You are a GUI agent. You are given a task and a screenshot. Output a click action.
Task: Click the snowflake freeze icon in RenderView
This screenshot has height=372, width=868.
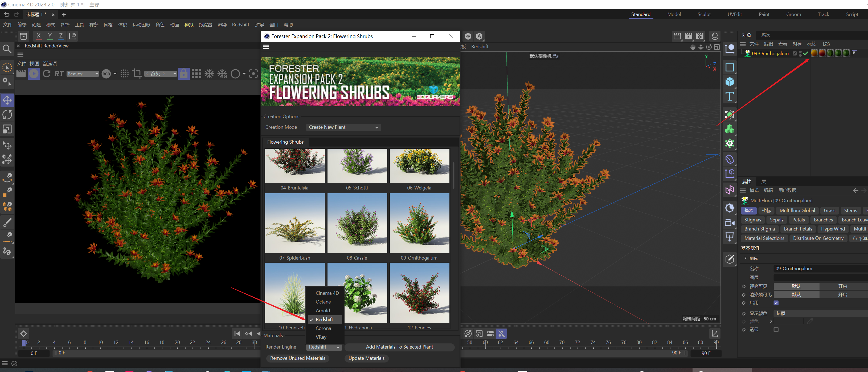click(x=209, y=74)
